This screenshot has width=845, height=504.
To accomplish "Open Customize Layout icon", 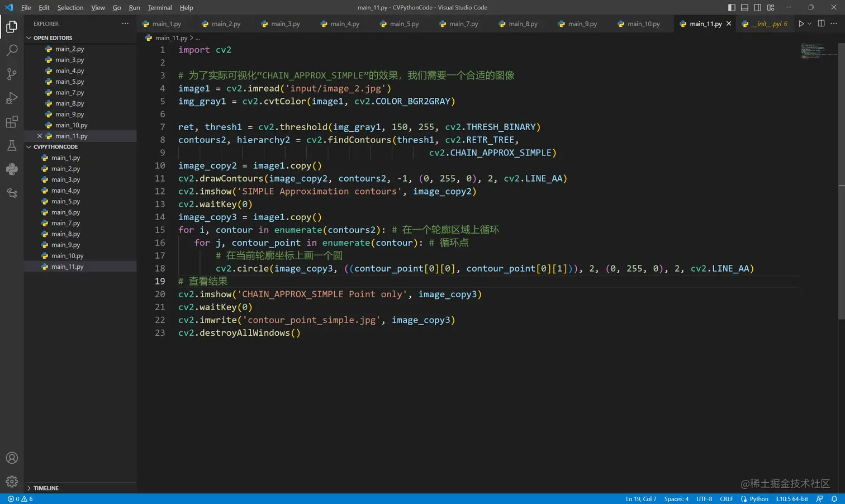I will pyautogui.click(x=771, y=7).
